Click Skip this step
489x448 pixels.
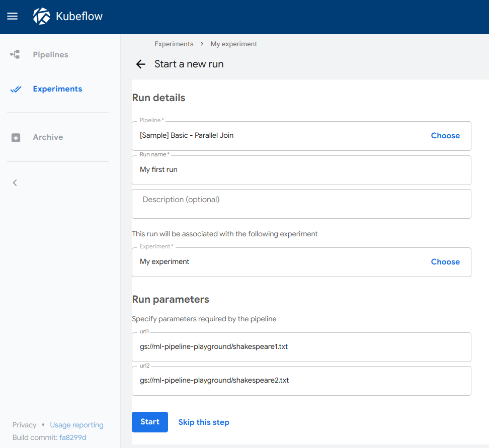tap(204, 422)
